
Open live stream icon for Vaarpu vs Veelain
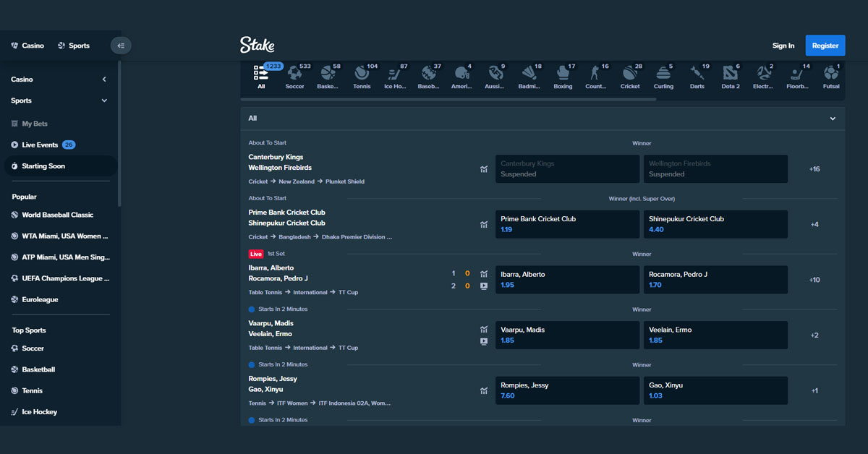tap(483, 341)
